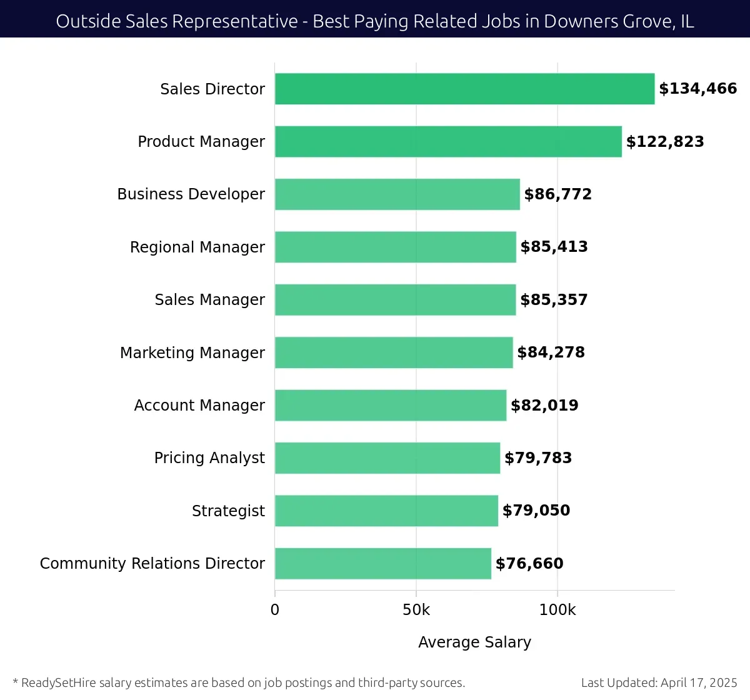This screenshot has width=750, height=700.
Task: Click the Product Manager salary bar
Action: [448, 141]
